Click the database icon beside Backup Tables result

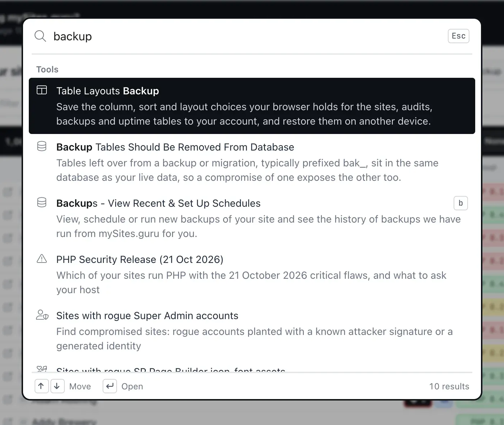click(42, 146)
